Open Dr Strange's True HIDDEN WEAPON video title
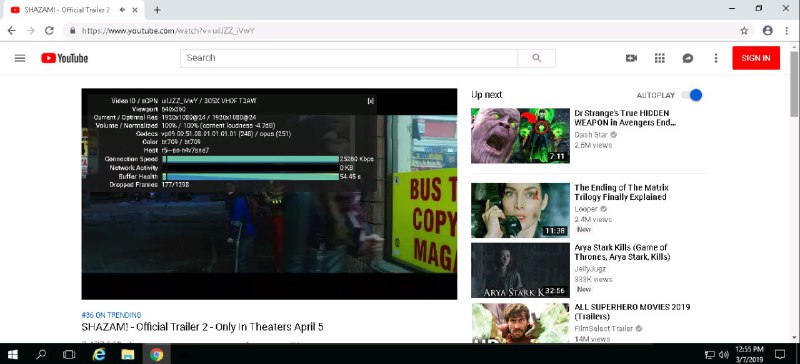 tap(625, 118)
